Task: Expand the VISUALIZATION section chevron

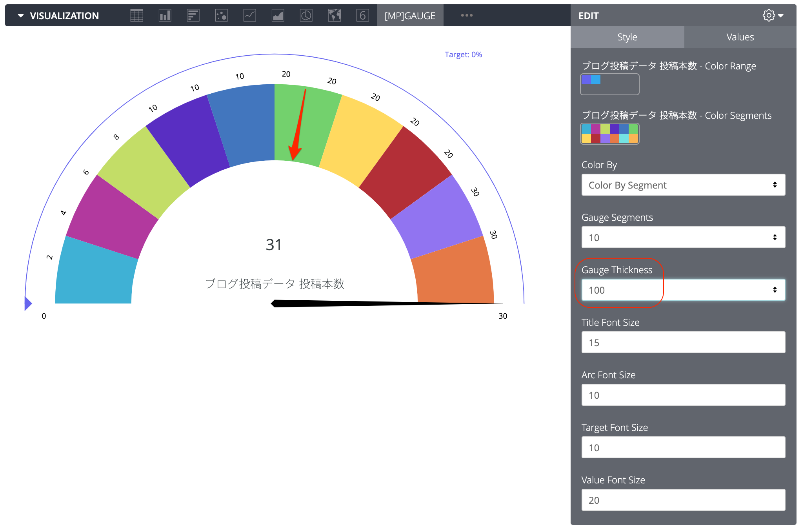Action: click(x=20, y=15)
